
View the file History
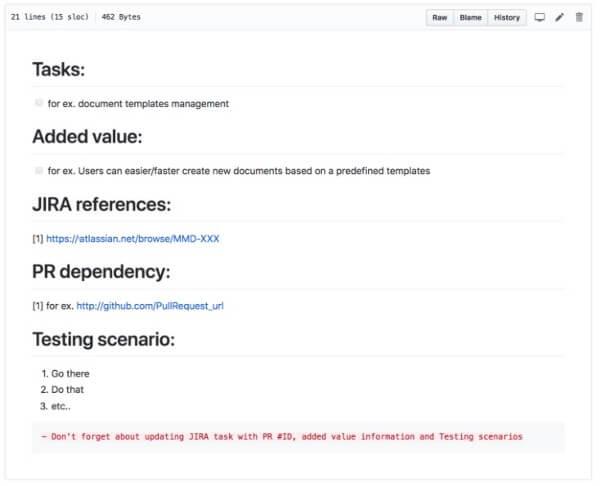507,17
